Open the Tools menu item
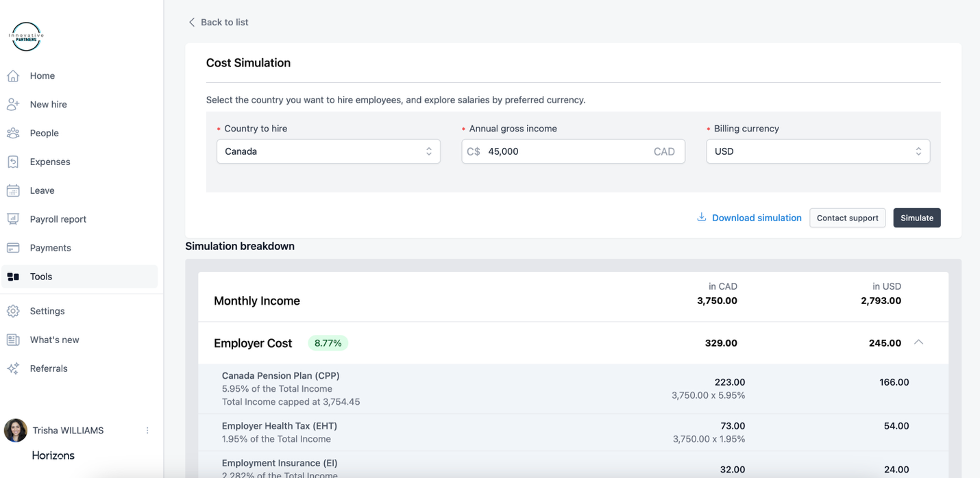Screen dimensions: 980x478 41,277
